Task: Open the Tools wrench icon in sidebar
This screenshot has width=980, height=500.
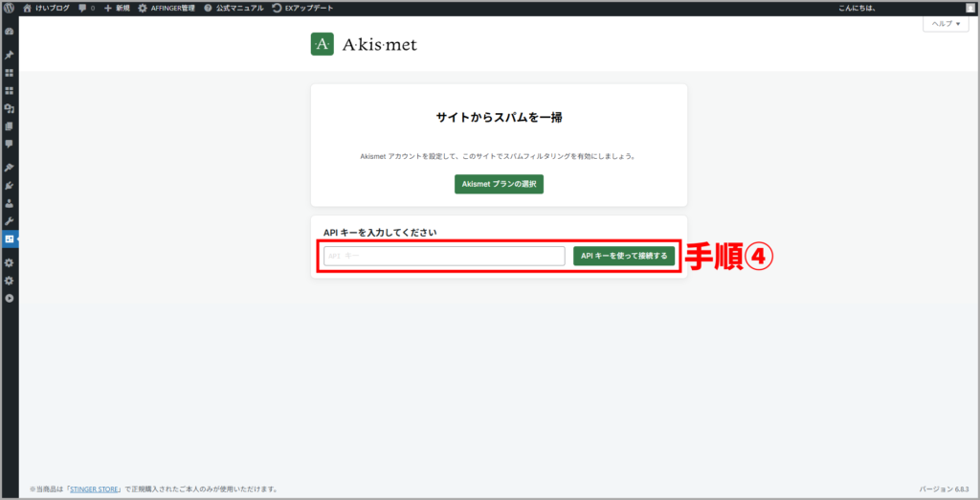Action: pos(10,221)
